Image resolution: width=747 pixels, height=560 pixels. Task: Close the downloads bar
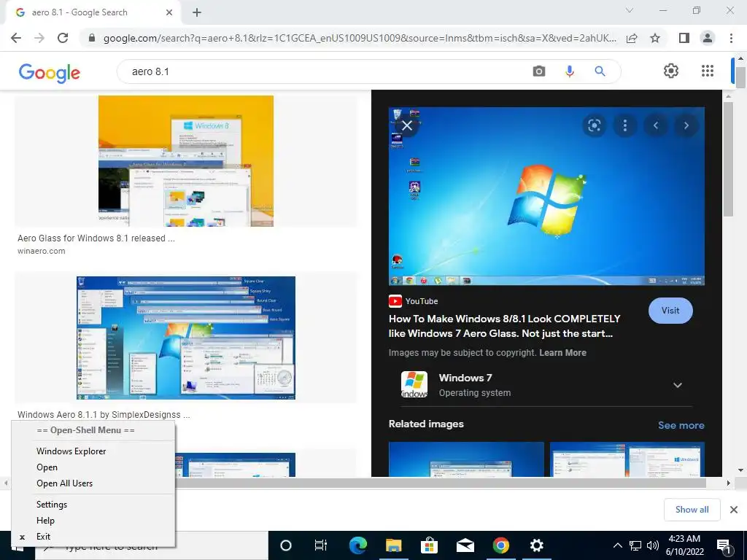click(734, 510)
